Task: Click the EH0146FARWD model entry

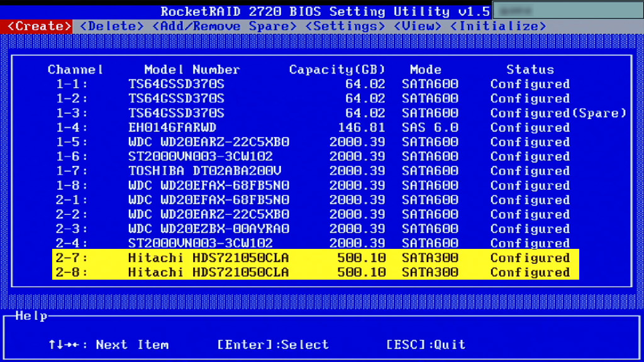Action: click(x=172, y=128)
